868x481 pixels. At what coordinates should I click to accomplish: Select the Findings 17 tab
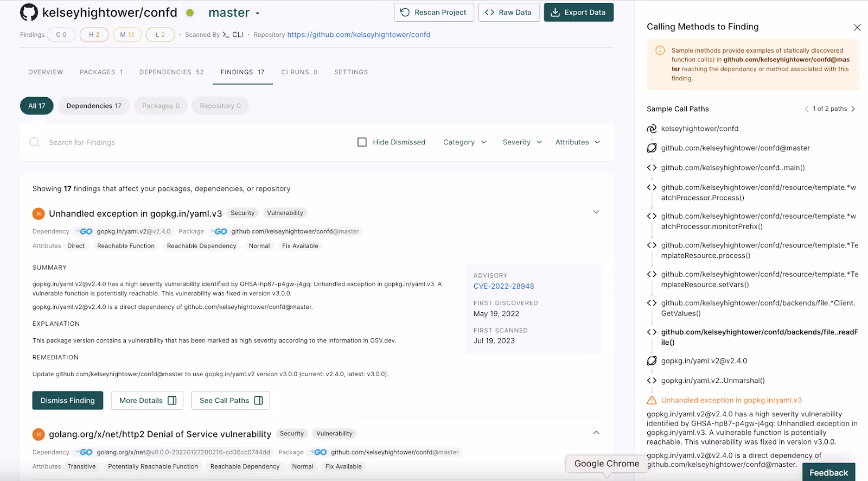tap(242, 72)
